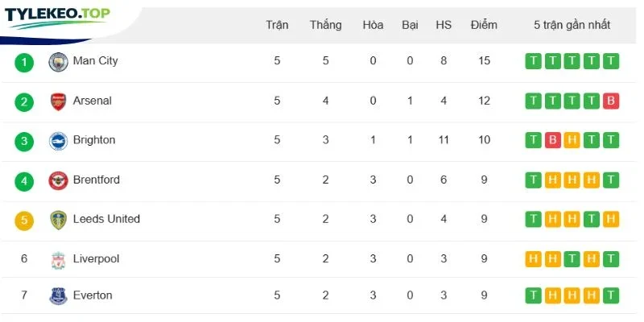Click the Everton club crest
Image resolution: width=644 pixels, height=322 pixels.
[58, 295]
